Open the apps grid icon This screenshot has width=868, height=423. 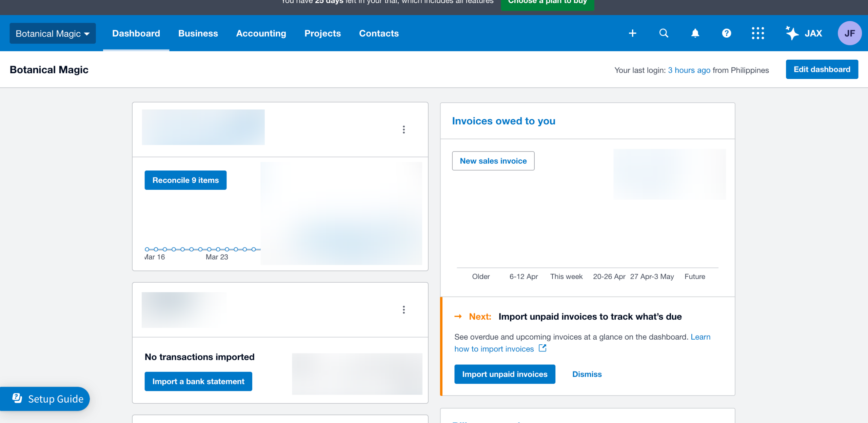tap(757, 33)
